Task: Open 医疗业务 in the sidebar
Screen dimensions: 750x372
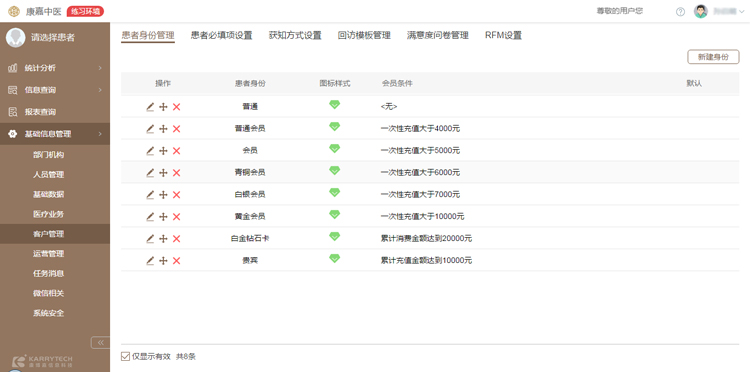Action: (x=48, y=214)
